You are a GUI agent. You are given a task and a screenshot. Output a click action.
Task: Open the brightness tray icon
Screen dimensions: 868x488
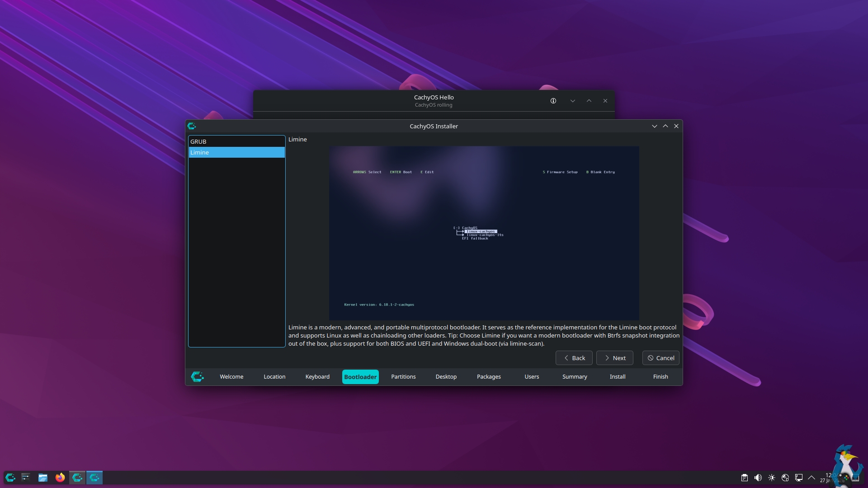[772, 478]
